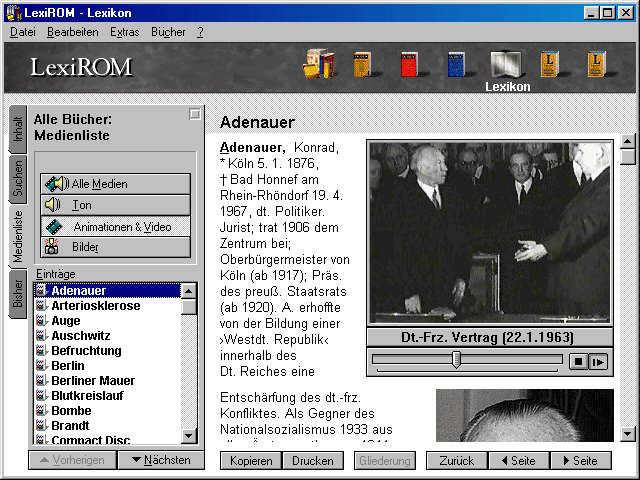Filter media list by Ton
Image resolution: width=640 pixels, height=480 pixels.
point(116,205)
